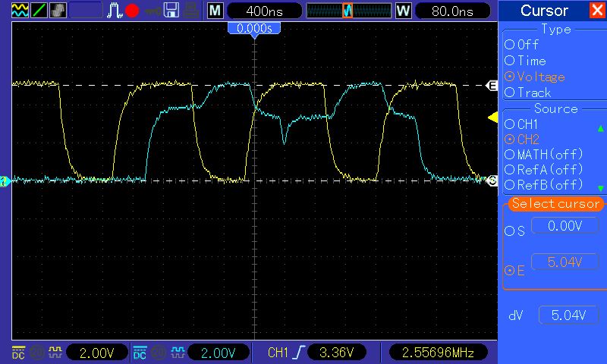Click the 0.000s trigger position marker

pos(254,27)
